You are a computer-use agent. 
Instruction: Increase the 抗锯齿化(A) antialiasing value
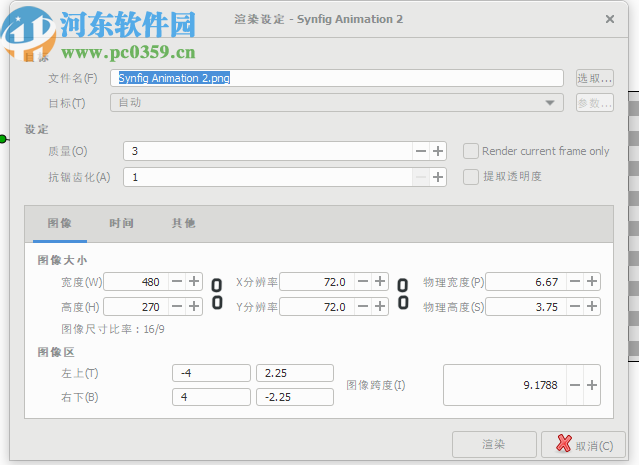coord(438,177)
